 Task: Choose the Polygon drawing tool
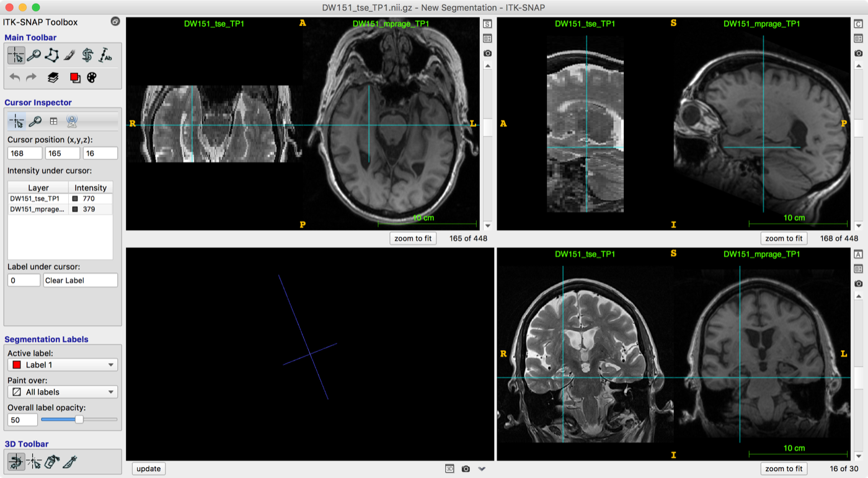[x=52, y=56]
